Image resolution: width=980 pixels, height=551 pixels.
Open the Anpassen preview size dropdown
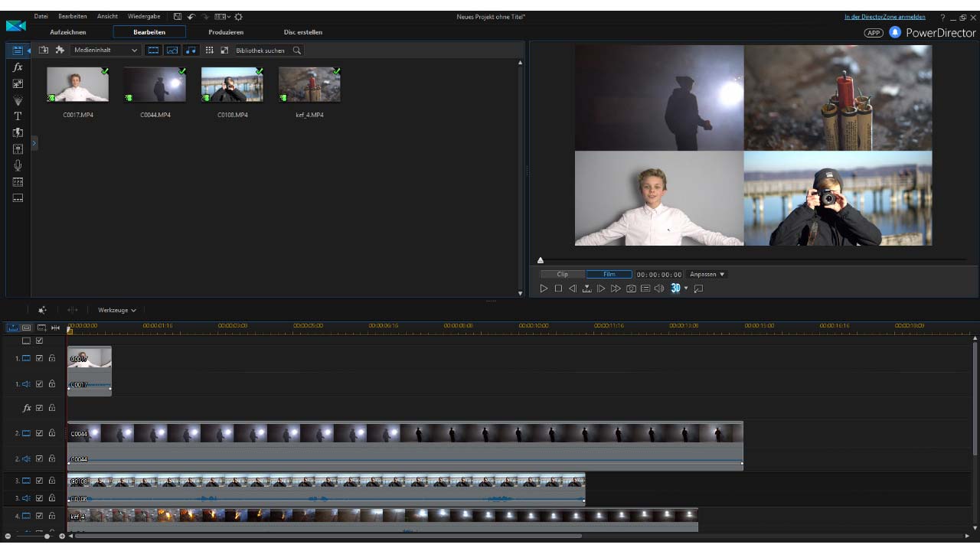click(707, 274)
